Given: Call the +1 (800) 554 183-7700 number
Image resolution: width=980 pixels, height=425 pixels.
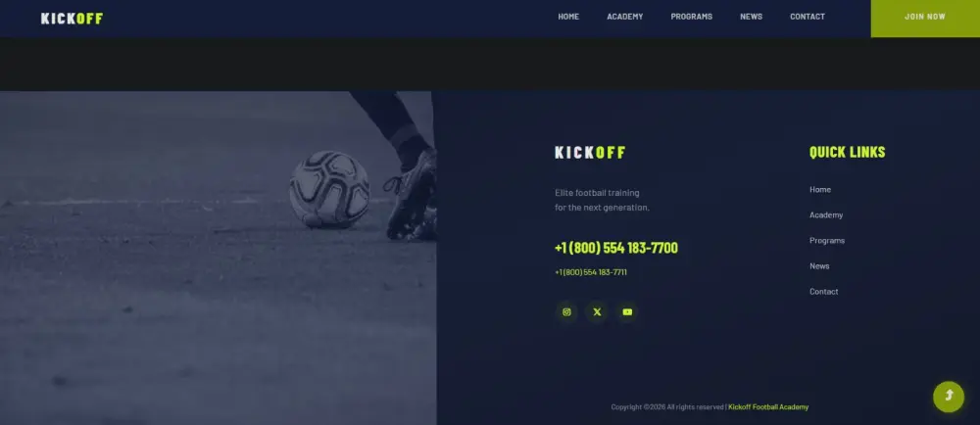Looking at the screenshot, I should point(615,248).
